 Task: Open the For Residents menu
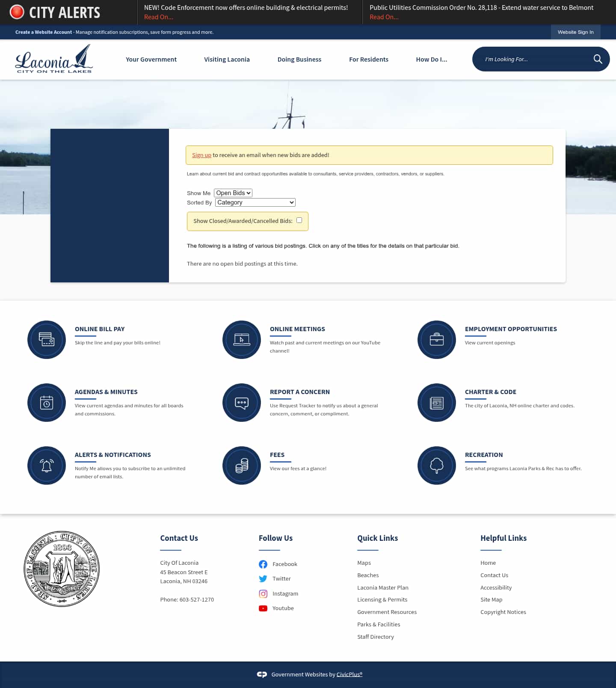(x=369, y=59)
